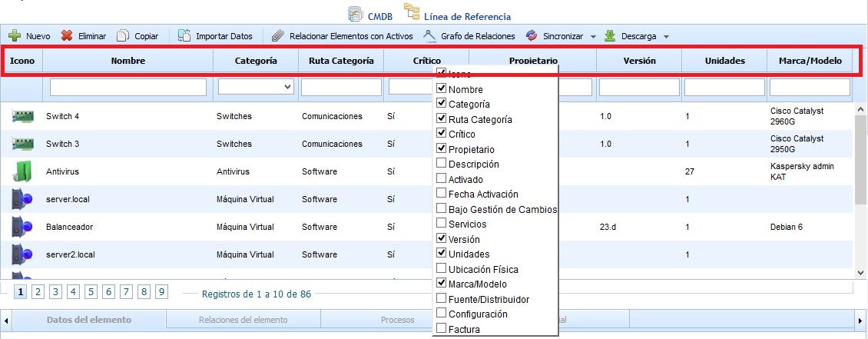This screenshot has width=868, height=339.
Task: Sort by the Nombre column header
Action: pyautogui.click(x=128, y=61)
